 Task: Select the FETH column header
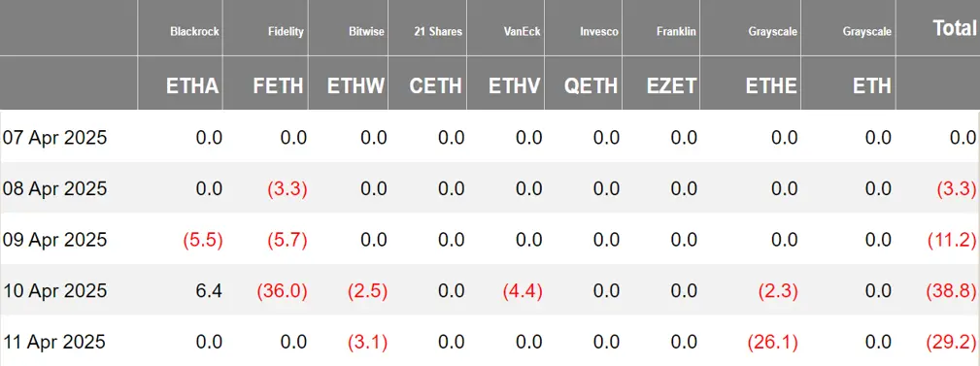[x=278, y=86]
